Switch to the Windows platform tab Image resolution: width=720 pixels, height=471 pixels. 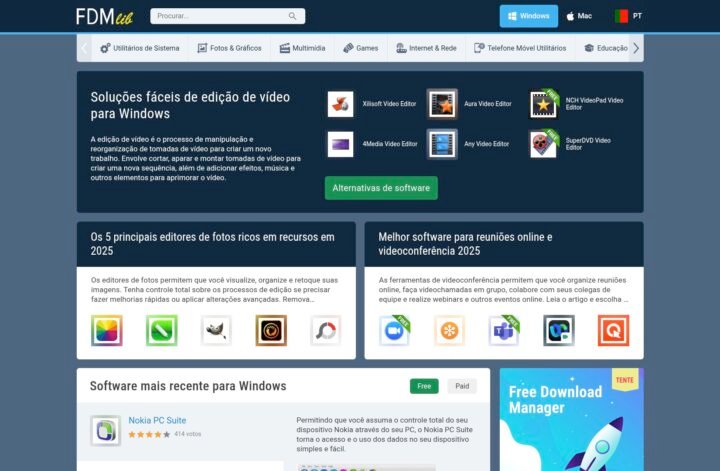529,16
